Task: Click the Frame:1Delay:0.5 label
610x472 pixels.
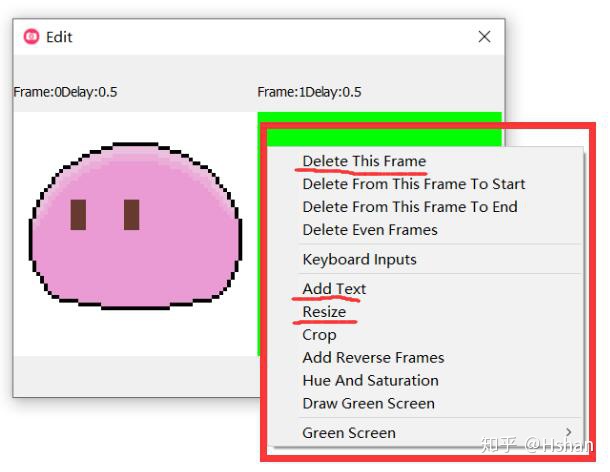Action: 309,92
